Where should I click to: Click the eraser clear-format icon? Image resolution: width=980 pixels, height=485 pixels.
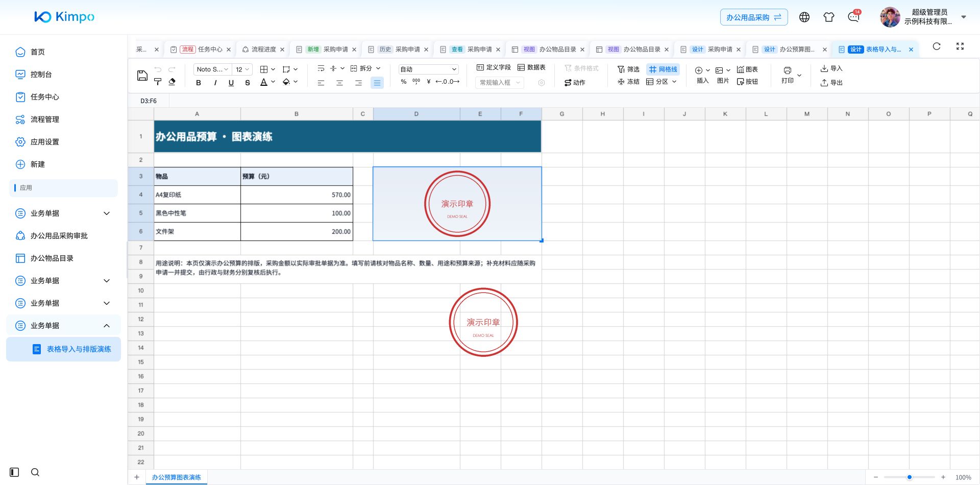[x=172, y=82]
